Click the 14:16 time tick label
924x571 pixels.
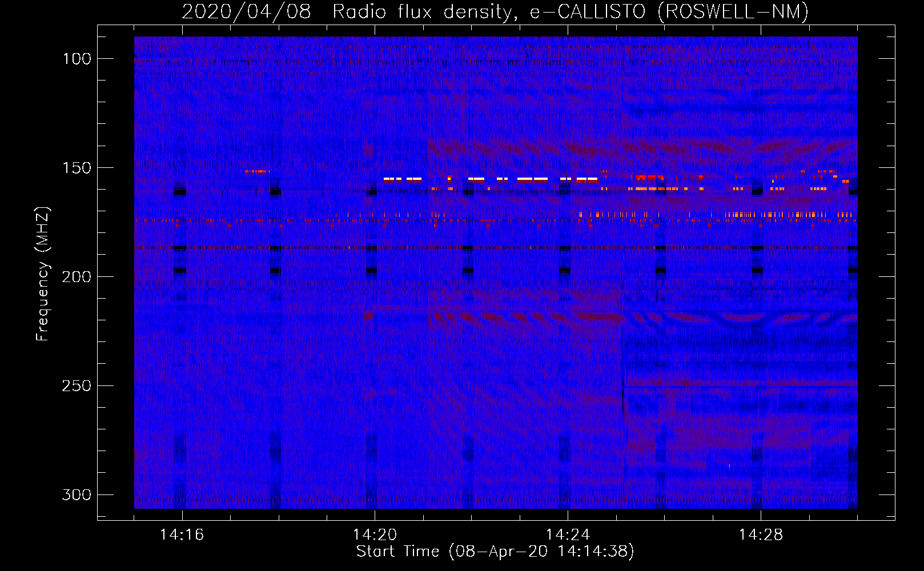coord(182,535)
